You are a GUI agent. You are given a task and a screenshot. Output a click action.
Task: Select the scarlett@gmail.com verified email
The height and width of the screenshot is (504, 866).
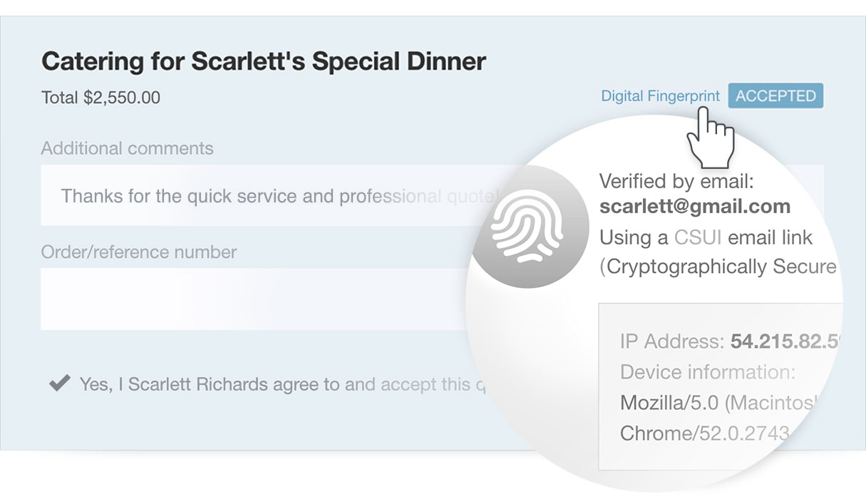[695, 207]
